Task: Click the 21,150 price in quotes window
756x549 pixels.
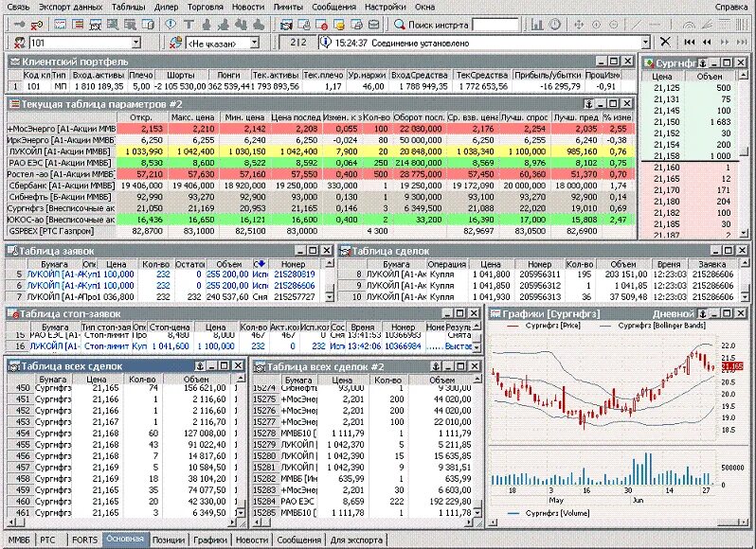Action: point(667,122)
